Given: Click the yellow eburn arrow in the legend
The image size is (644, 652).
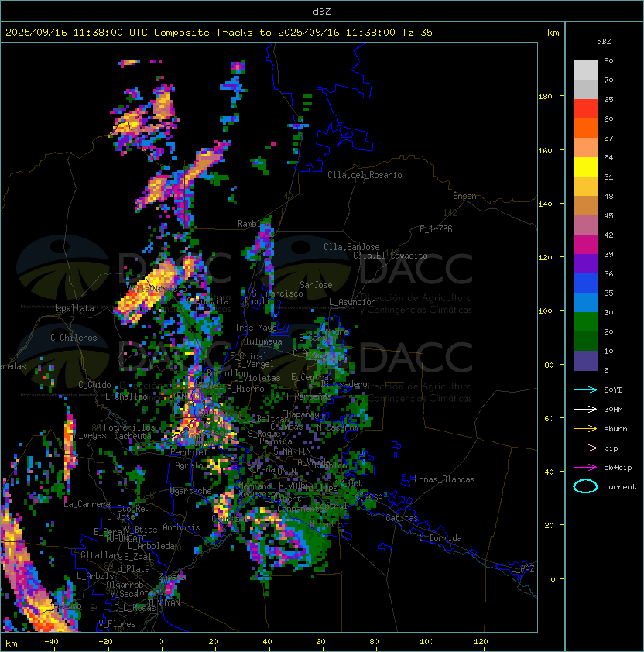Looking at the screenshot, I should pyautogui.click(x=585, y=429).
